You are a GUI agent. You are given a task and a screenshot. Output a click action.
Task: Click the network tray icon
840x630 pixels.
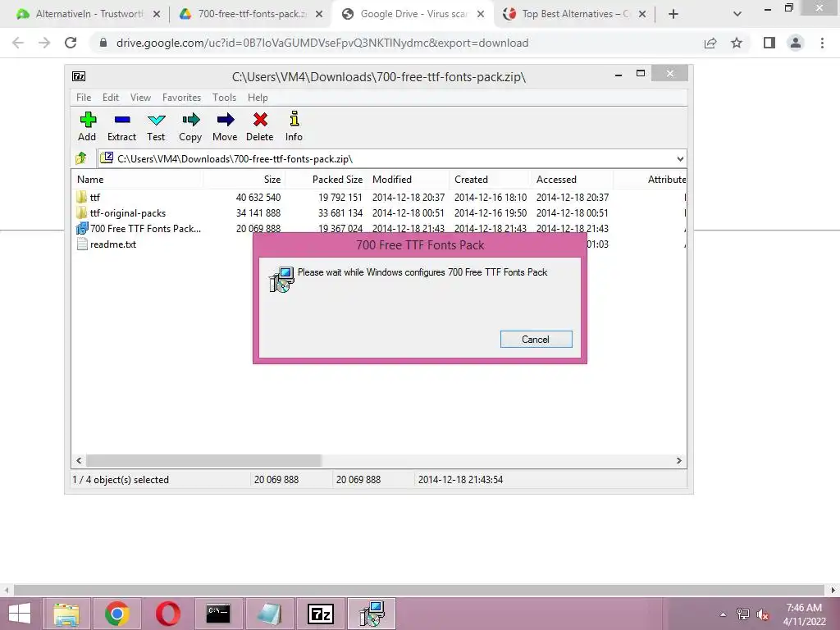(x=743, y=614)
